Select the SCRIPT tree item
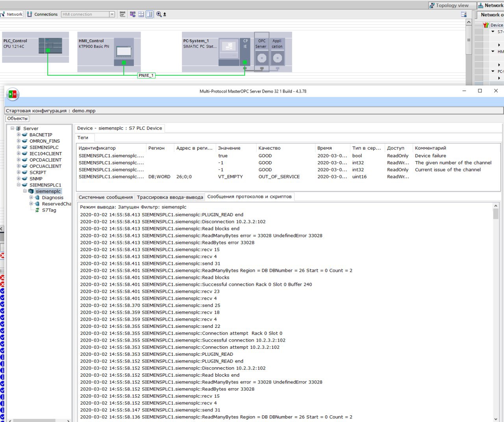The width and height of the screenshot is (504, 422). click(38, 173)
